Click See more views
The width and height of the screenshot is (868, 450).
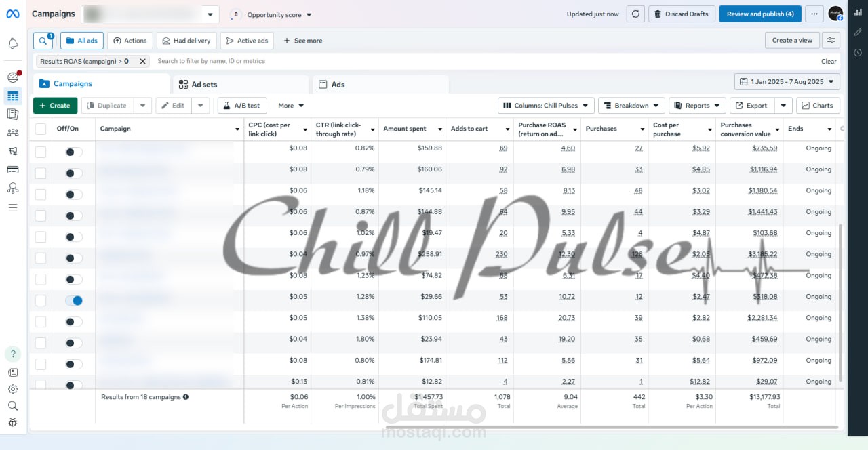click(x=302, y=41)
